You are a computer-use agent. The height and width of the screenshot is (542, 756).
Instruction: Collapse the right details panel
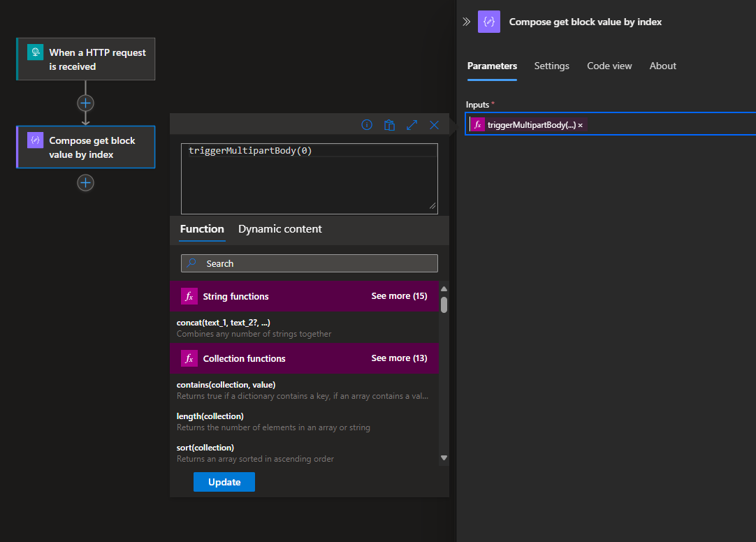(466, 22)
